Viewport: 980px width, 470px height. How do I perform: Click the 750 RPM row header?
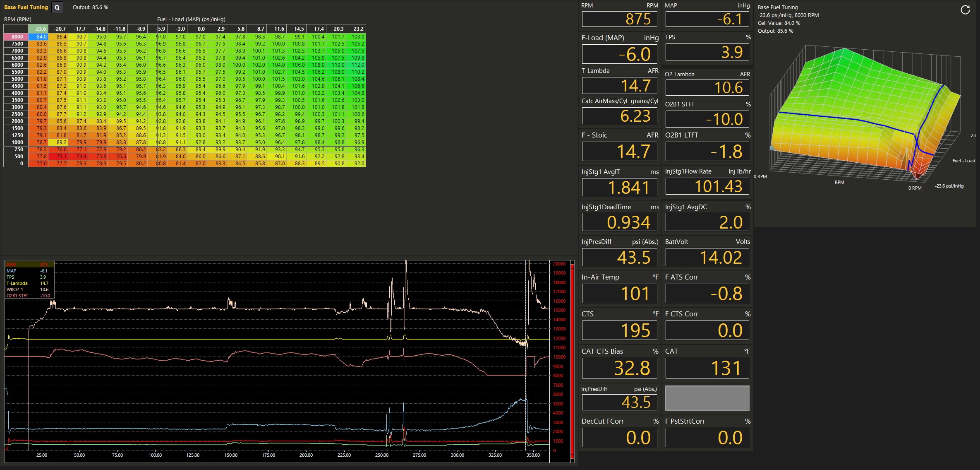[x=16, y=149]
